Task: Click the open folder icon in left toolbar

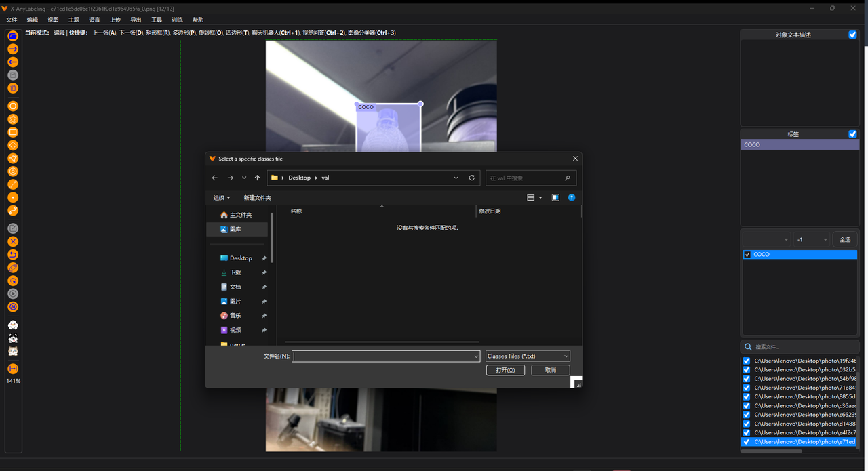Action: coord(12,36)
